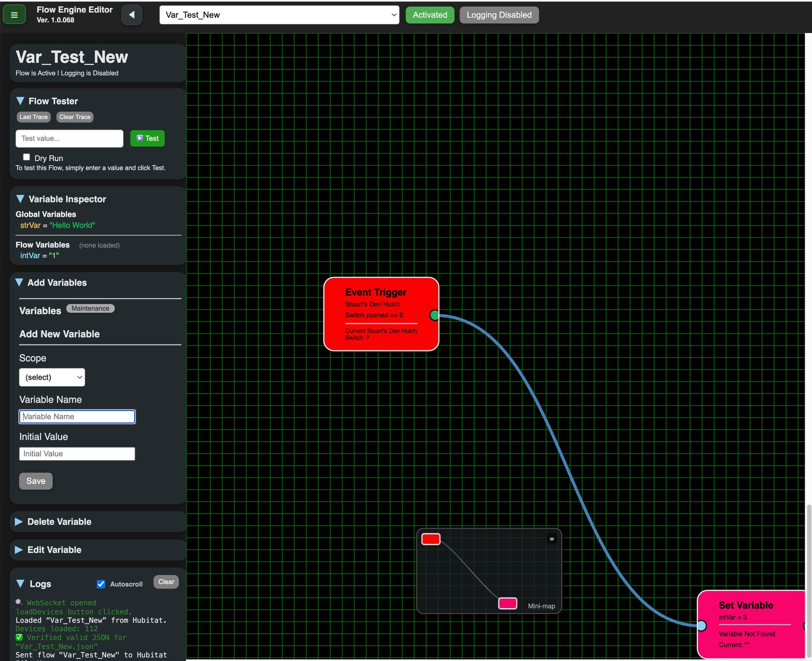Collapse the Flow Tester section triangle
The image size is (812, 661).
[20, 101]
